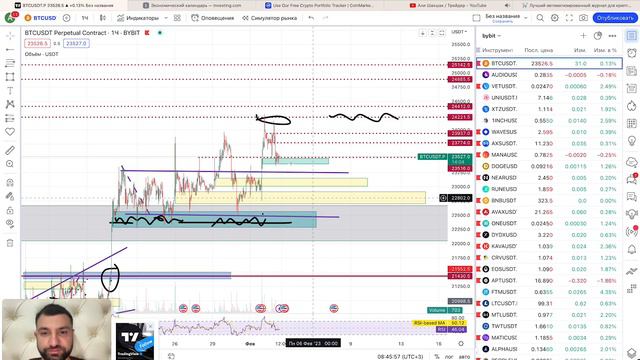The width and height of the screenshot is (640, 360).
Task: Open notifications bell in right sidebar
Action: coord(631,249)
